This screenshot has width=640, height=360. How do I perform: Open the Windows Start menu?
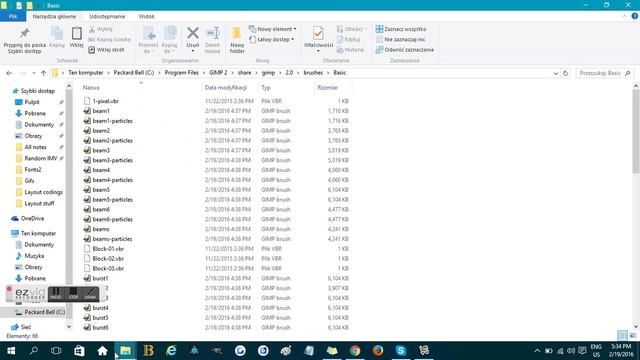[11, 351]
